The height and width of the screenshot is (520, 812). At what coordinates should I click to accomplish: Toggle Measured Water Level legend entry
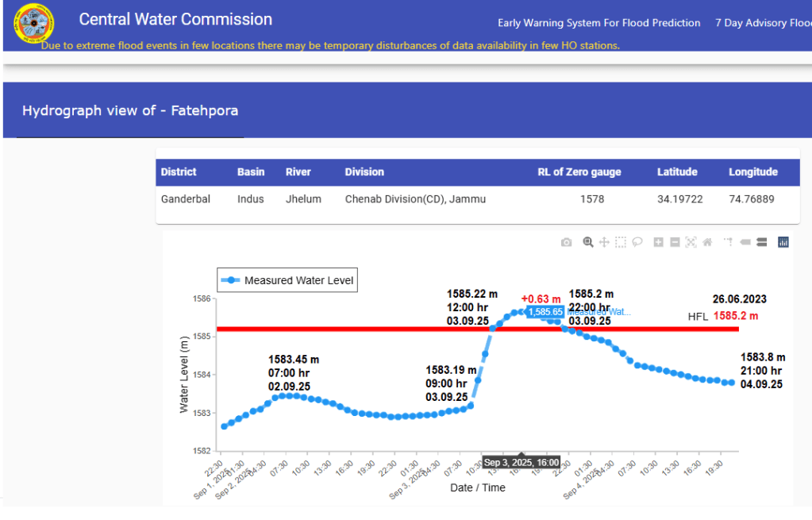coord(287,280)
